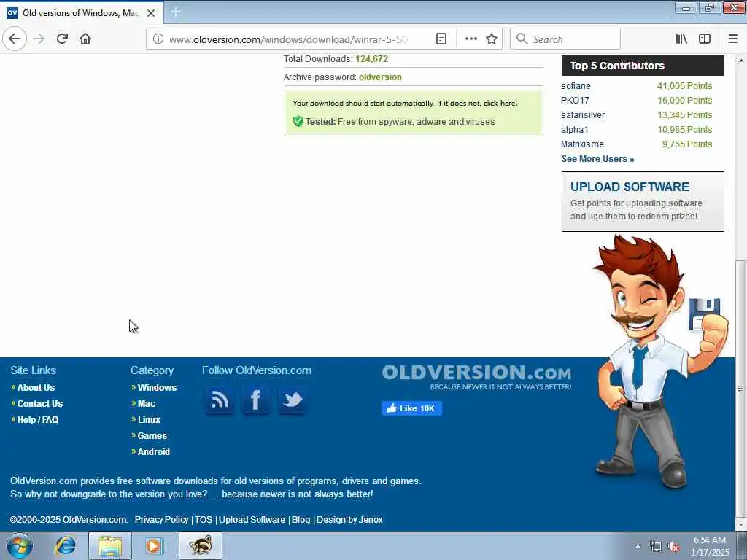Open contributor sofiane profile
Viewport: 747px width, 560px height.
576,86
